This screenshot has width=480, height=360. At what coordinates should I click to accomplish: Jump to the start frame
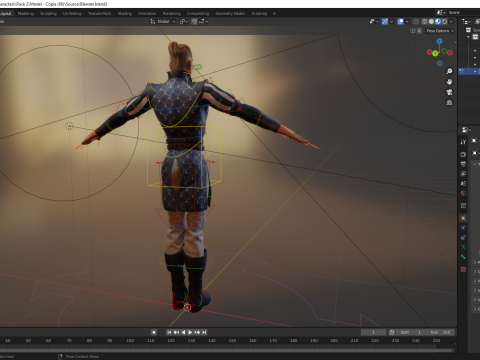[169, 332]
